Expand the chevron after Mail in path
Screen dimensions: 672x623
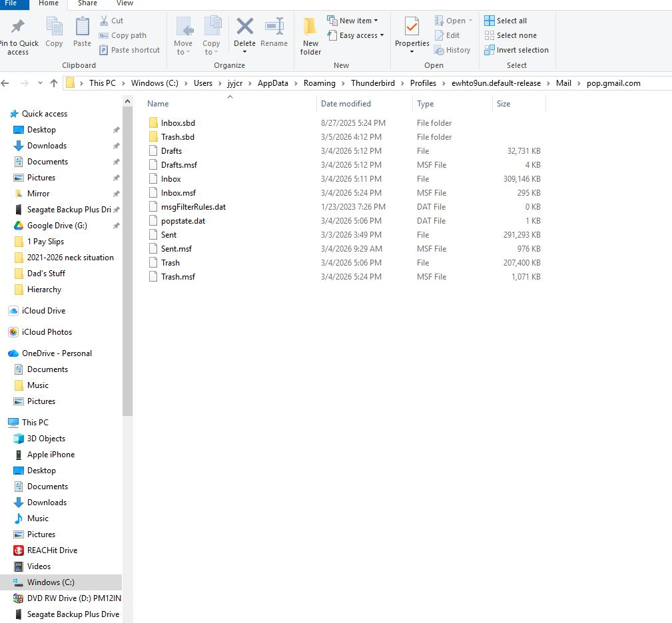coord(579,83)
